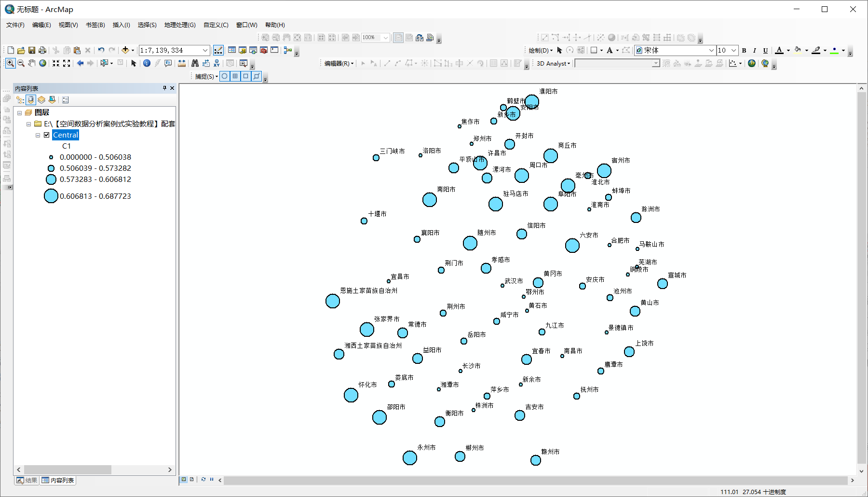The height and width of the screenshot is (497, 868).
Task: Undo the last action
Action: (x=101, y=50)
